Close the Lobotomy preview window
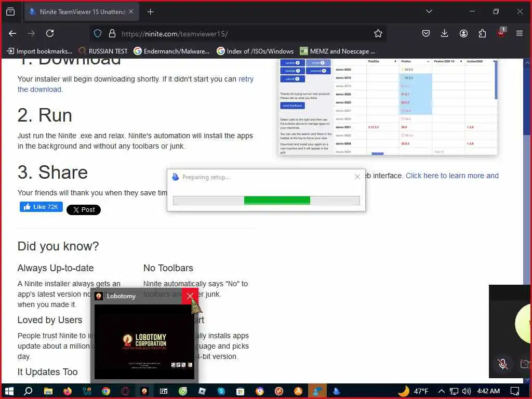This screenshot has width=532, height=399. [190, 296]
